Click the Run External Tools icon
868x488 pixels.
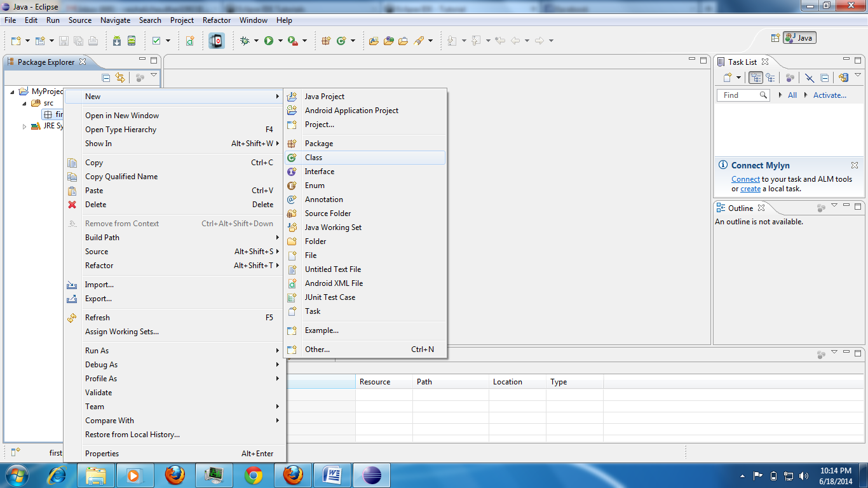(292, 41)
